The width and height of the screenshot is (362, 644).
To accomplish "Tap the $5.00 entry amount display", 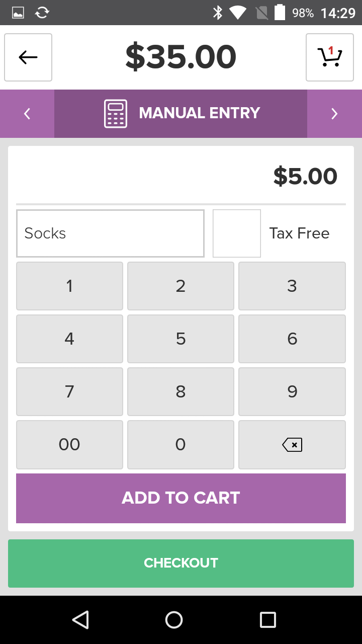I will coord(305,177).
